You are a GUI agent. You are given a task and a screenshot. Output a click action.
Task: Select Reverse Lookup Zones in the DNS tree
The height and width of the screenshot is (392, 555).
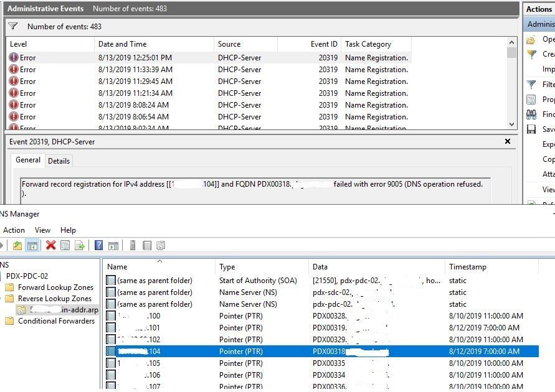(x=55, y=299)
